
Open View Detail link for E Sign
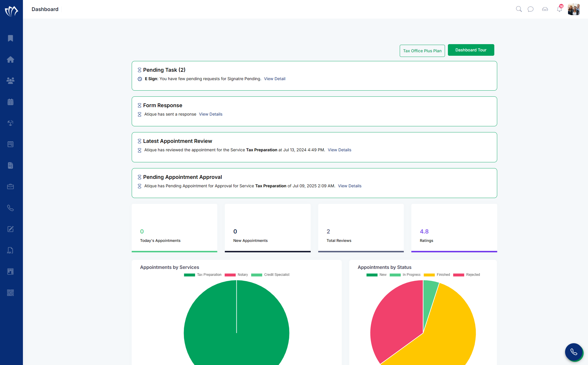tap(274, 79)
